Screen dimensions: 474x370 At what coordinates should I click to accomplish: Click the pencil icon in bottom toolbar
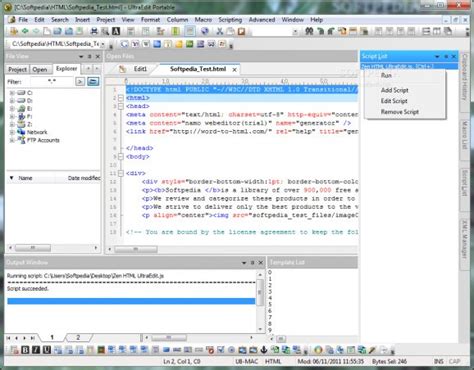(x=372, y=350)
